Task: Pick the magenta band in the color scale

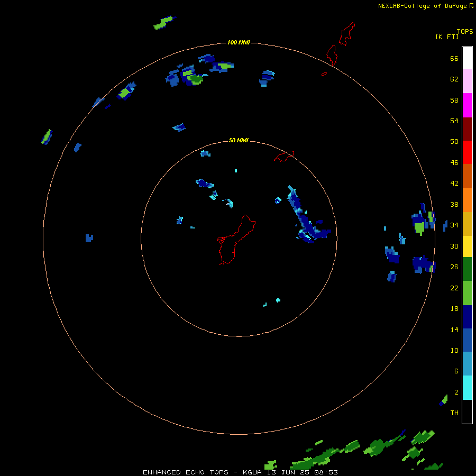Action: point(467,105)
